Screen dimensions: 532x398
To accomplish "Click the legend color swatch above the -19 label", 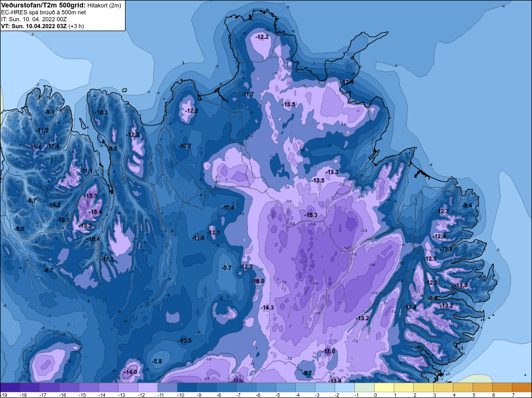I will (10, 387).
